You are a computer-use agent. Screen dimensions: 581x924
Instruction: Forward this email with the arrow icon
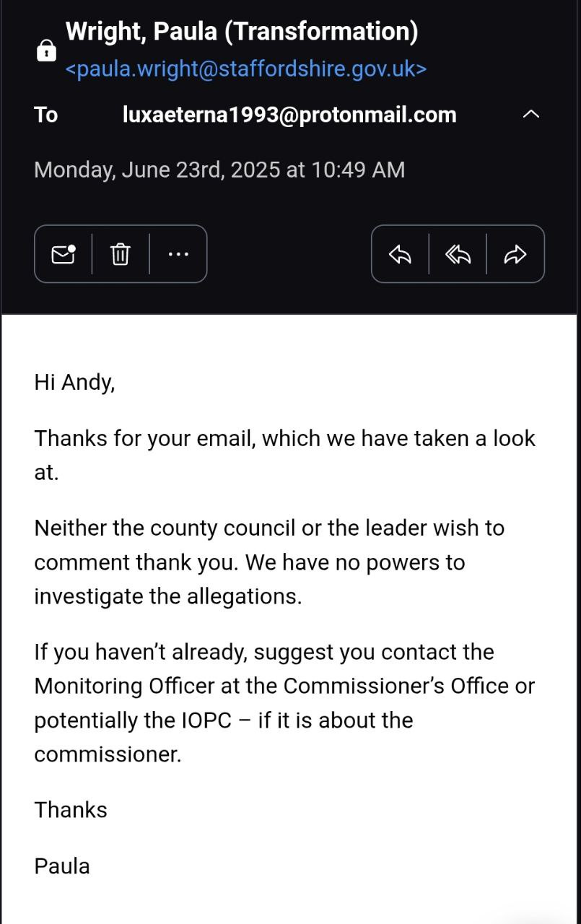[x=515, y=254]
